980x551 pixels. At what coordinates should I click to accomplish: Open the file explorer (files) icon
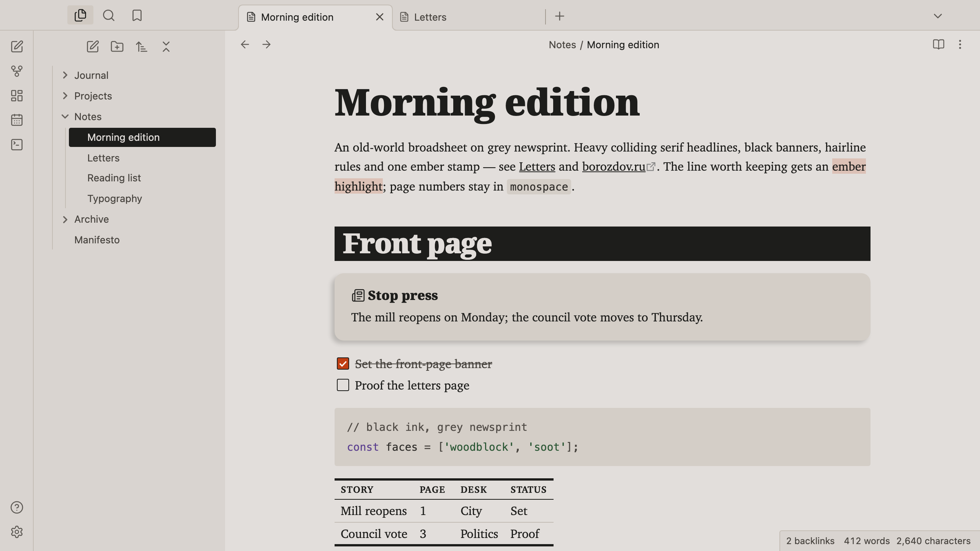point(80,15)
